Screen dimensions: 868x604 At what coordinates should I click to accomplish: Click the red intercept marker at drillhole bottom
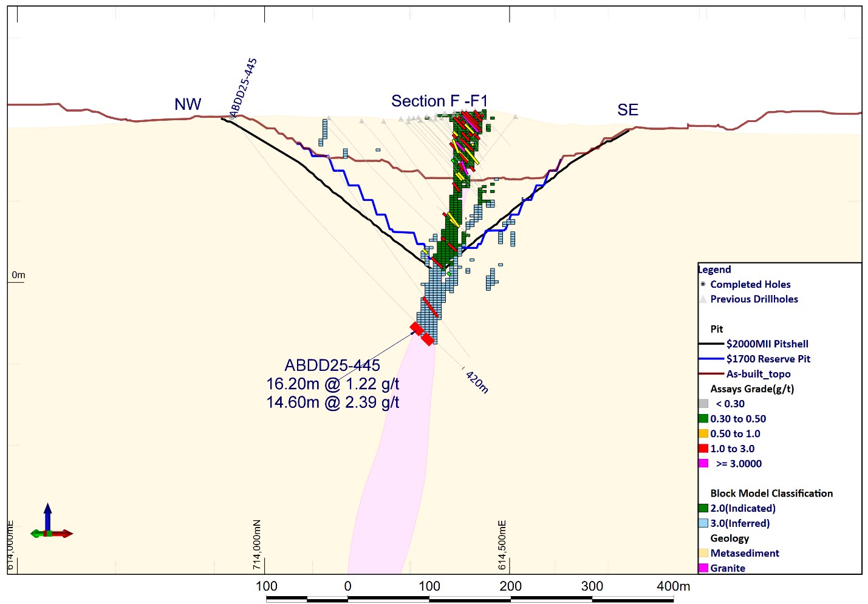pyautogui.click(x=422, y=334)
